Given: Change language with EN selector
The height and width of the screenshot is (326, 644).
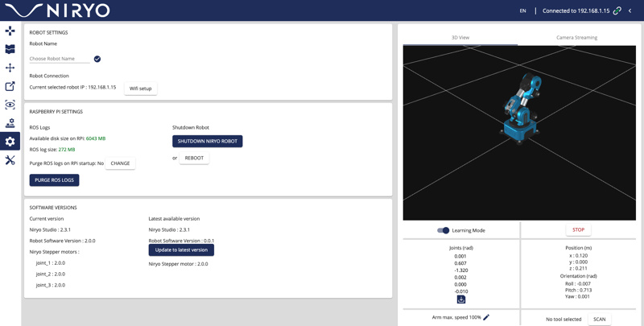Looking at the screenshot, I should pos(522,11).
